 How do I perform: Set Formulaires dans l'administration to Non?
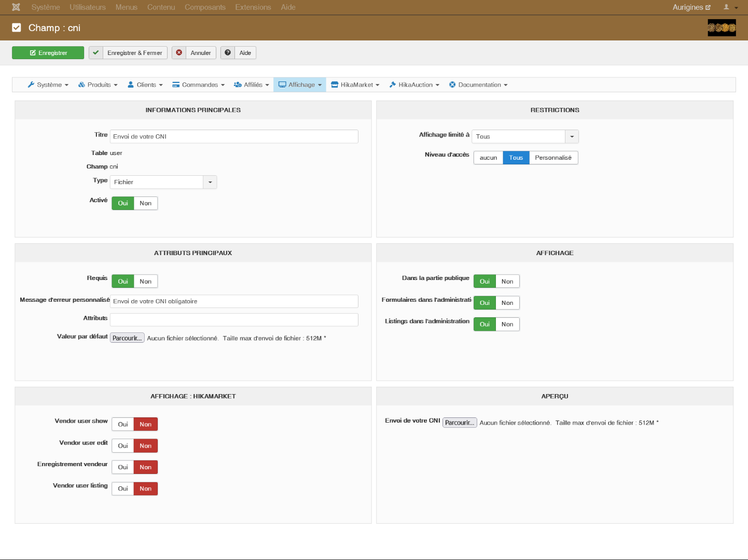(x=507, y=303)
